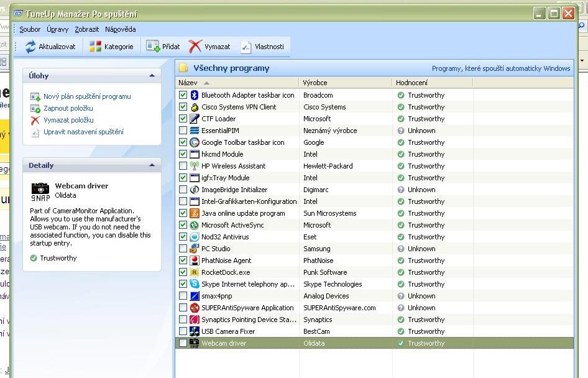Click the Skype Internet telephony icon

tap(195, 284)
